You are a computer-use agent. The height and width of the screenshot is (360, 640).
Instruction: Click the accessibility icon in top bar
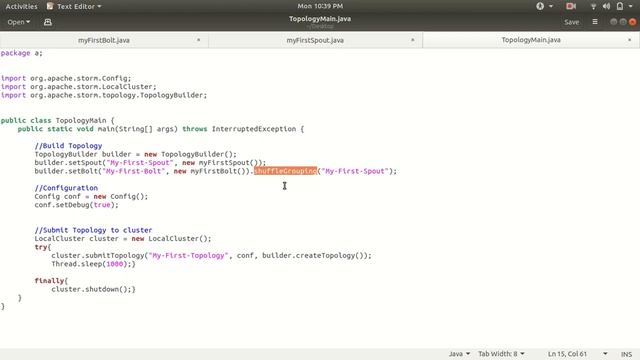[x=540, y=6]
